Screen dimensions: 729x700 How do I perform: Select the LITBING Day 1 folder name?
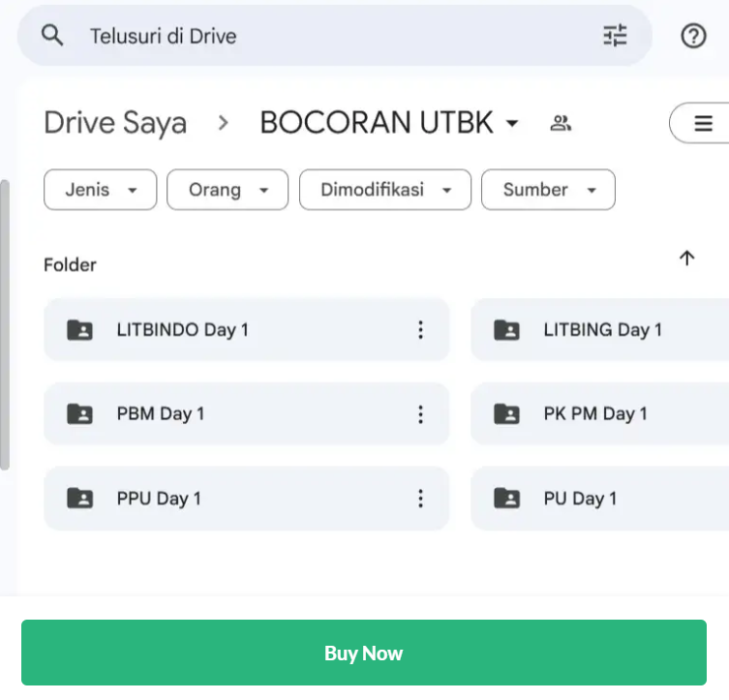(602, 330)
